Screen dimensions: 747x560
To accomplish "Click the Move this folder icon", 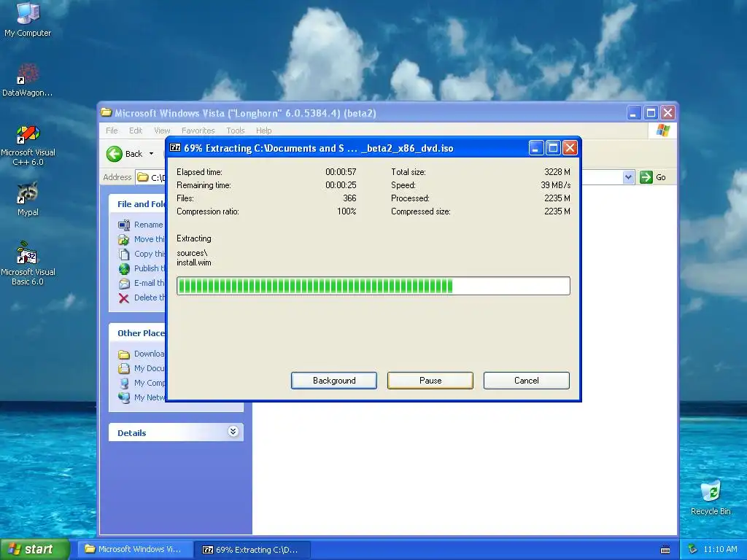I will pyautogui.click(x=124, y=239).
